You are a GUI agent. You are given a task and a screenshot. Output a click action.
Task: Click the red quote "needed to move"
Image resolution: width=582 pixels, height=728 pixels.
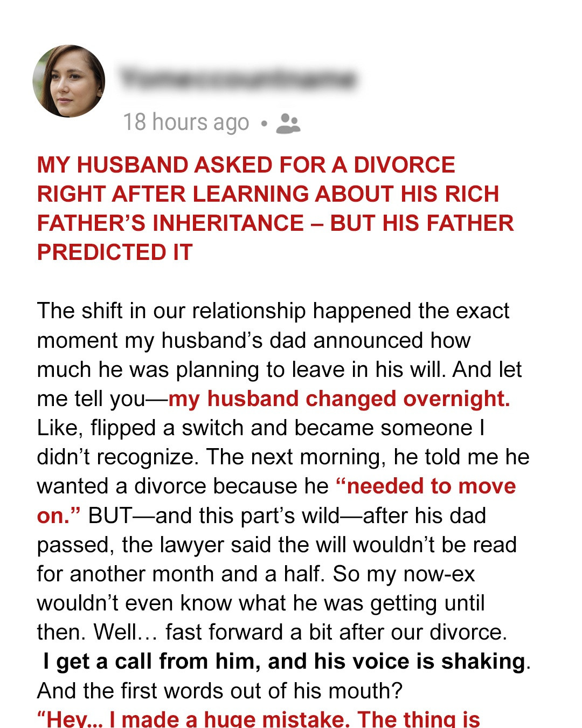[x=426, y=486]
